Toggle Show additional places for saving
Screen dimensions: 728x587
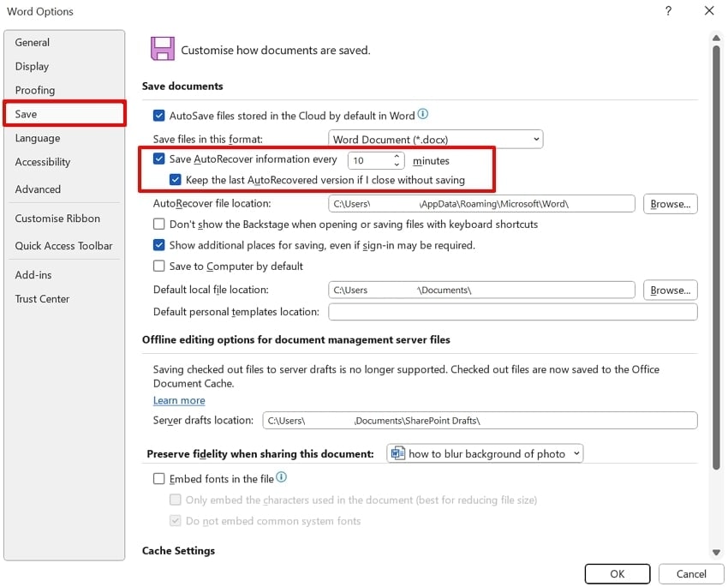coord(158,245)
